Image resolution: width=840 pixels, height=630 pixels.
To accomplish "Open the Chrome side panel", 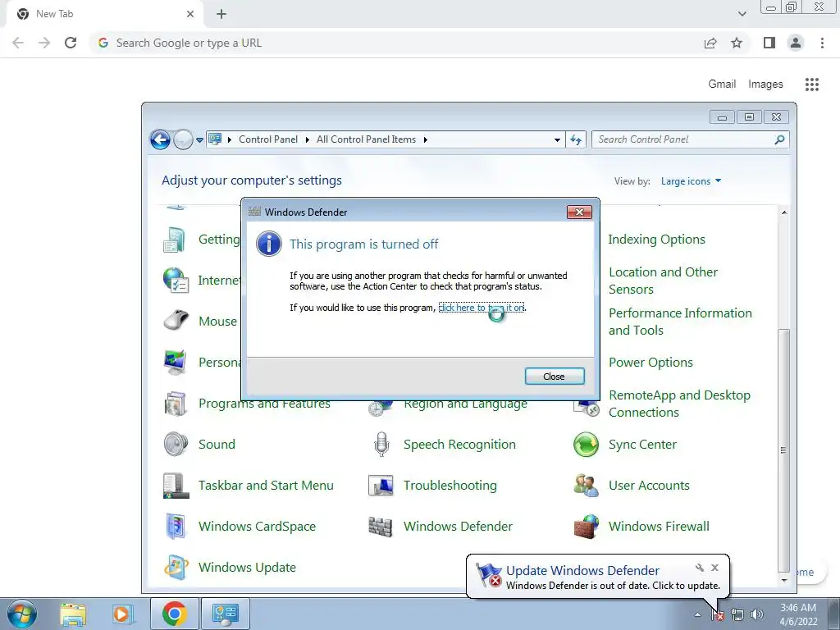I will click(x=769, y=43).
